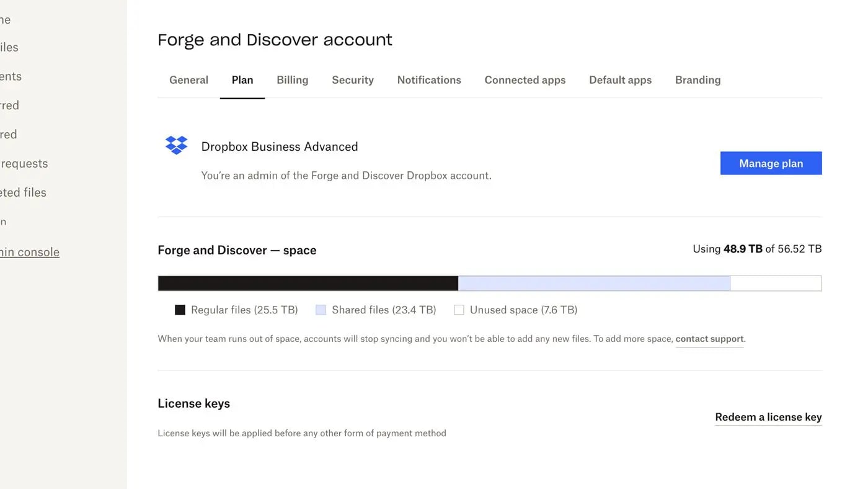Viewport: 868px width, 489px height.
Task: Switch to the General tab
Action: (x=188, y=79)
